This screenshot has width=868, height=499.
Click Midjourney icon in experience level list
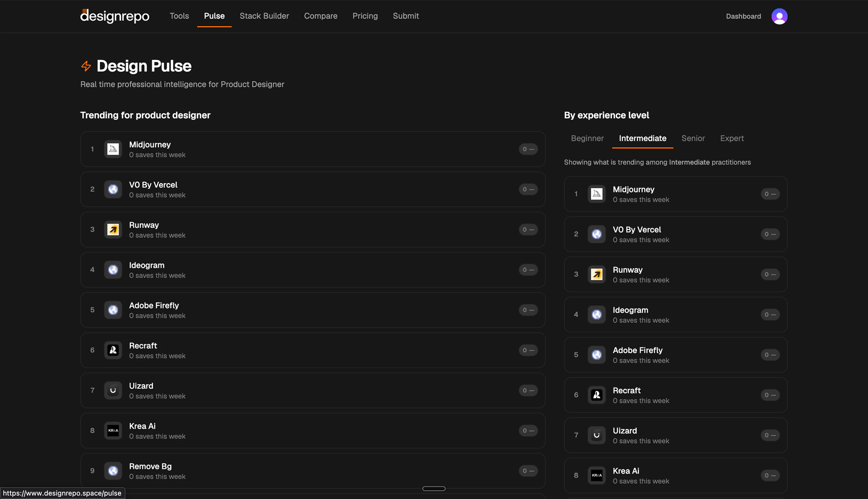tap(596, 194)
